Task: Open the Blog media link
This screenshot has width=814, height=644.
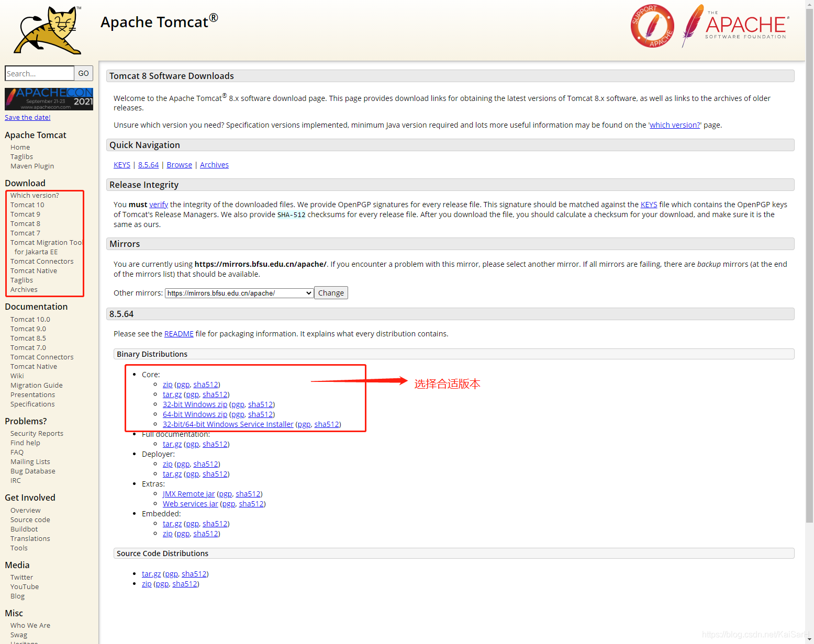Action: [x=17, y=596]
